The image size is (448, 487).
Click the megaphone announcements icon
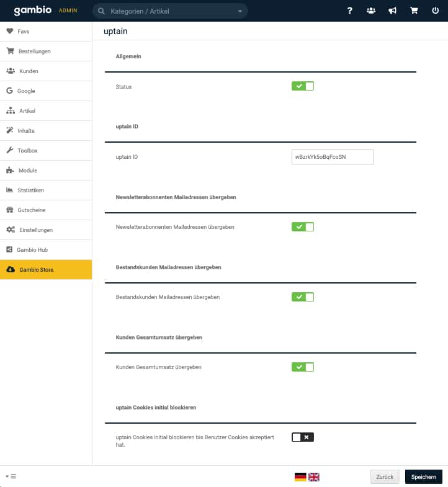coord(392,11)
